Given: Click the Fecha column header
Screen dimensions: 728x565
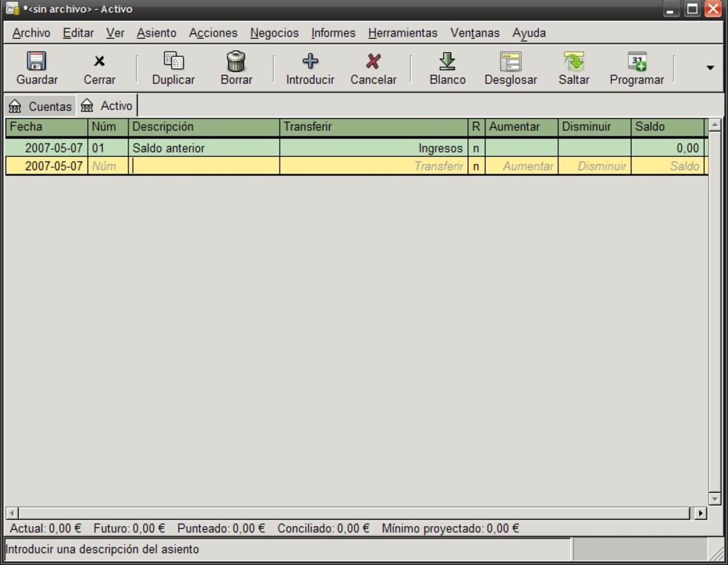Looking at the screenshot, I should pos(47,126).
